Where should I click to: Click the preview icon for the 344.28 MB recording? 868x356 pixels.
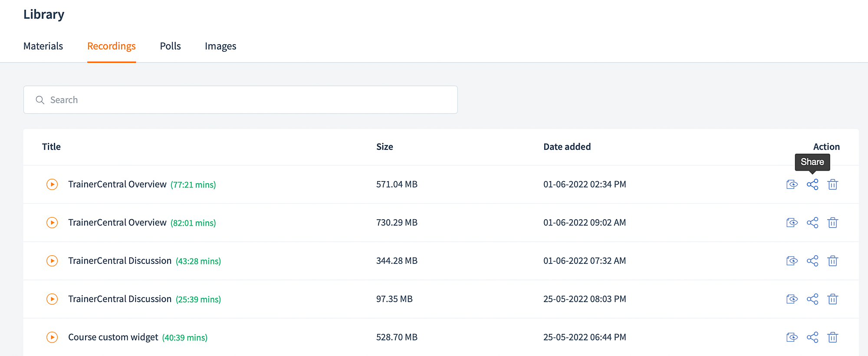pyautogui.click(x=792, y=261)
